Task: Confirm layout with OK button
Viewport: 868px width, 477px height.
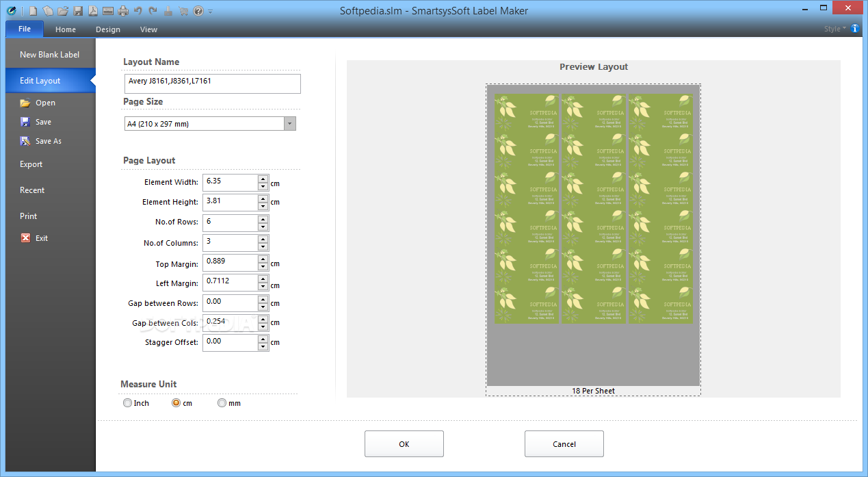Action: click(x=404, y=444)
